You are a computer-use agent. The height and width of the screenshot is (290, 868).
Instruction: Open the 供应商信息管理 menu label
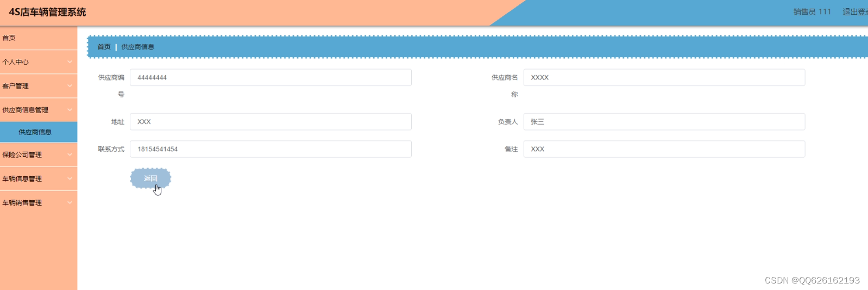click(x=26, y=110)
